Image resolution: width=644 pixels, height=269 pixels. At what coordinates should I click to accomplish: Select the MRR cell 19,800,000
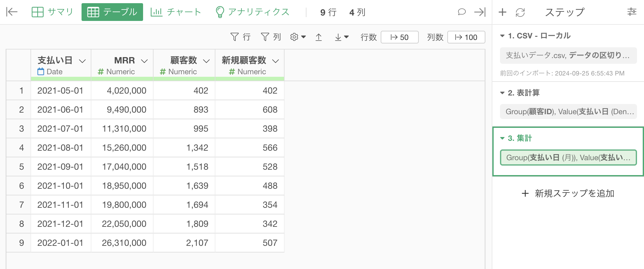coord(122,205)
